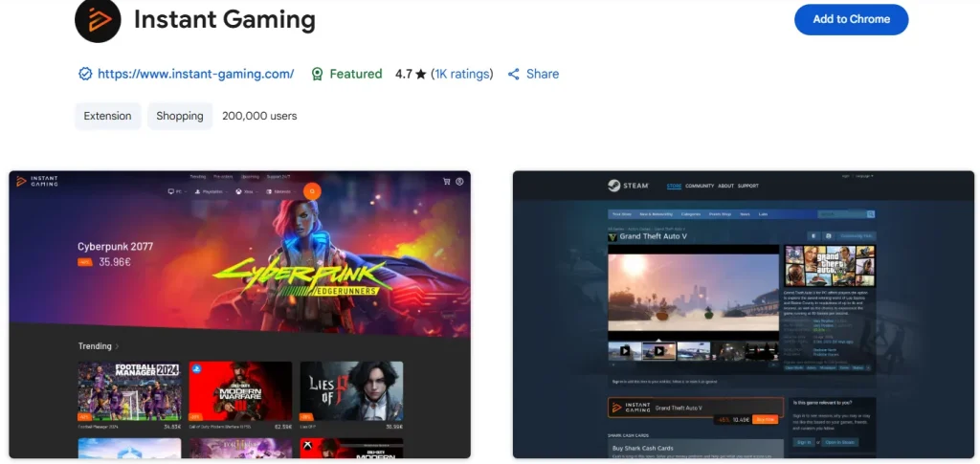Image resolution: width=980 pixels, height=464 pixels.
Task: Open Trending link in Instant Gaming top menu
Action: 197,177
